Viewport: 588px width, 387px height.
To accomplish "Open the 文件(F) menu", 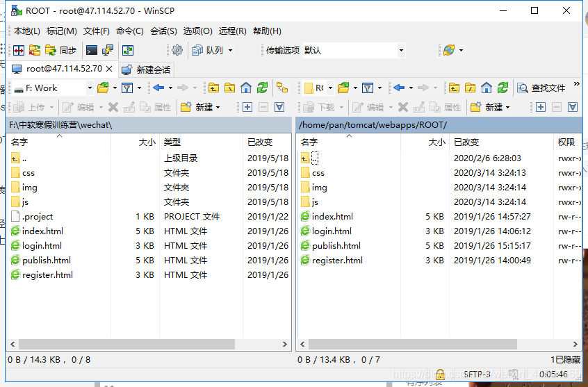I will pos(97,31).
